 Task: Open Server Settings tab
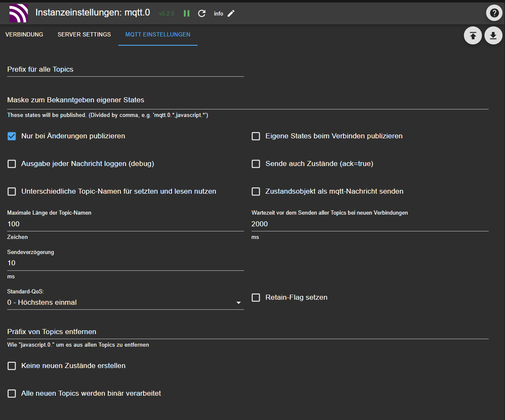pyautogui.click(x=84, y=34)
